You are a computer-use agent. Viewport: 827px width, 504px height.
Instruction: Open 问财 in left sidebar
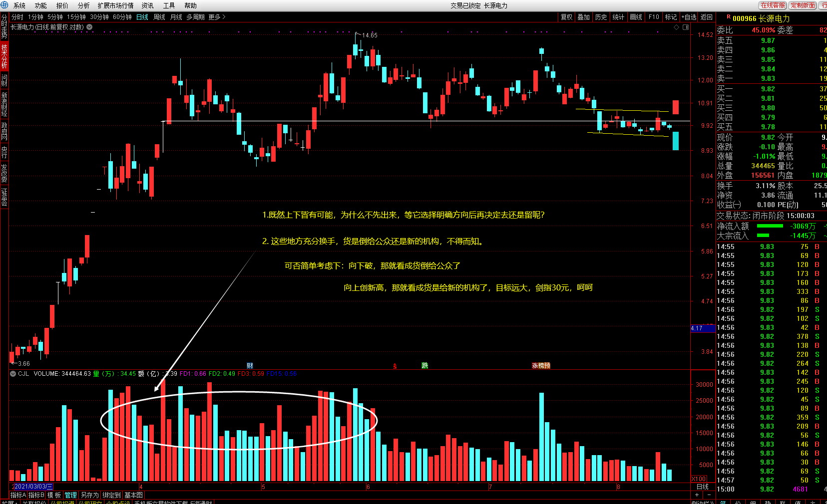click(4, 80)
